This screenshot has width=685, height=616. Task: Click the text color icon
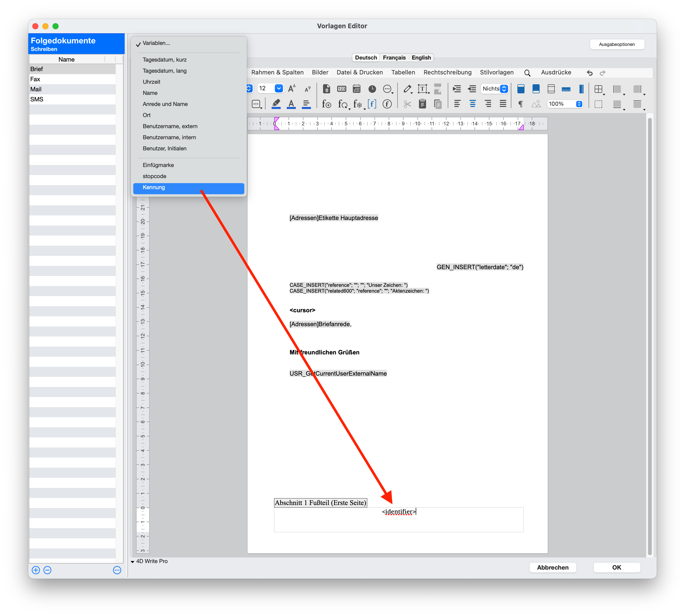pyautogui.click(x=291, y=104)
